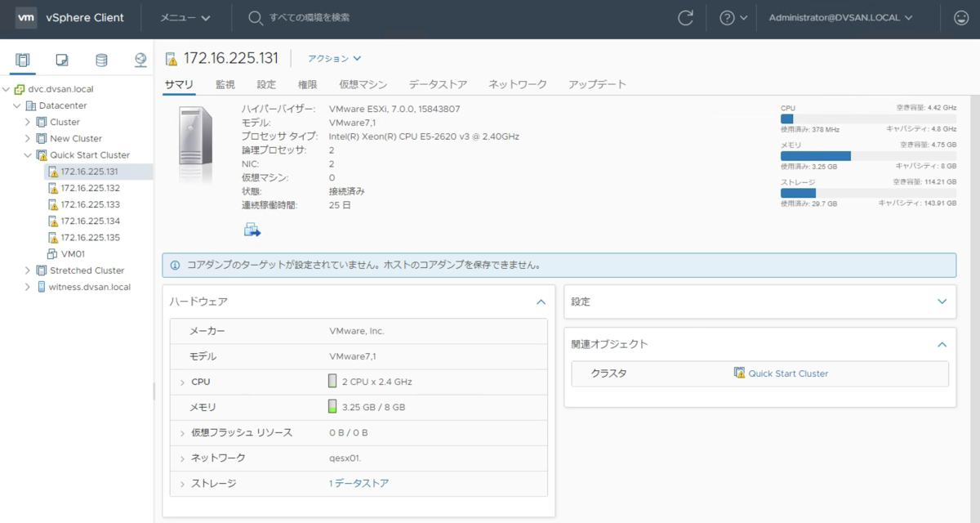Click the large server image in summary
Image resolution: width=980 pixels, height=523 pixels.
[x=197, y=136]
